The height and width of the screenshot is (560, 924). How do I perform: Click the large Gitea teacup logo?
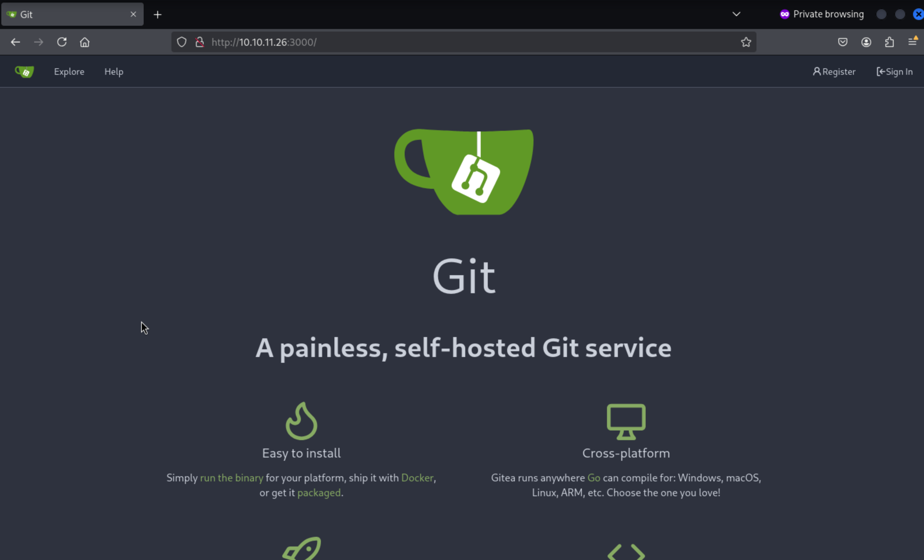pos(464,172)
